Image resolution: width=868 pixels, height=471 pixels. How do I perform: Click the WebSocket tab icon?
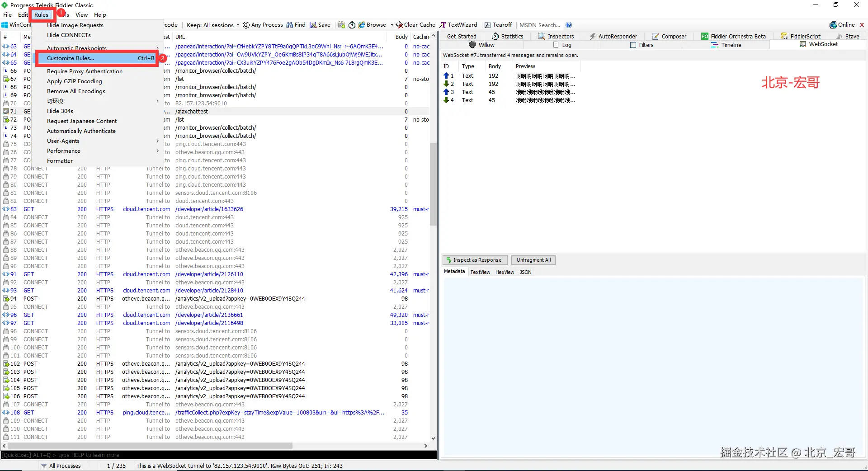tap(803, 44)
